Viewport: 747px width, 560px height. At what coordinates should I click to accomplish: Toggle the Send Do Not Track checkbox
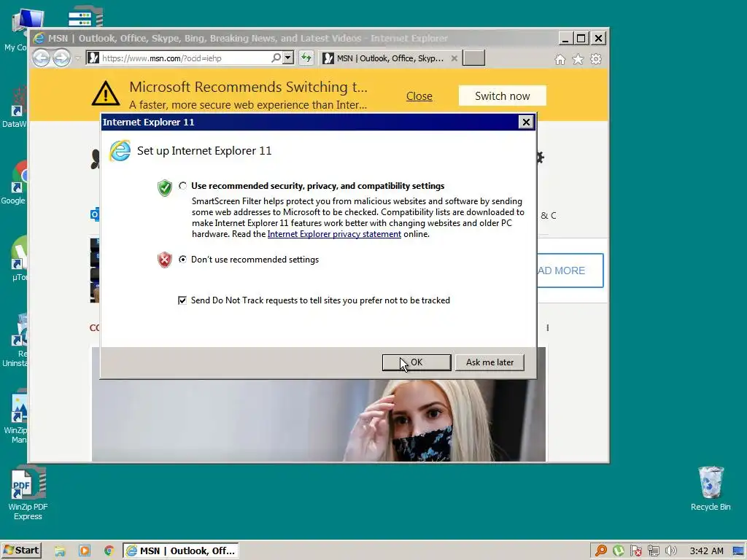tap(182, 300)
